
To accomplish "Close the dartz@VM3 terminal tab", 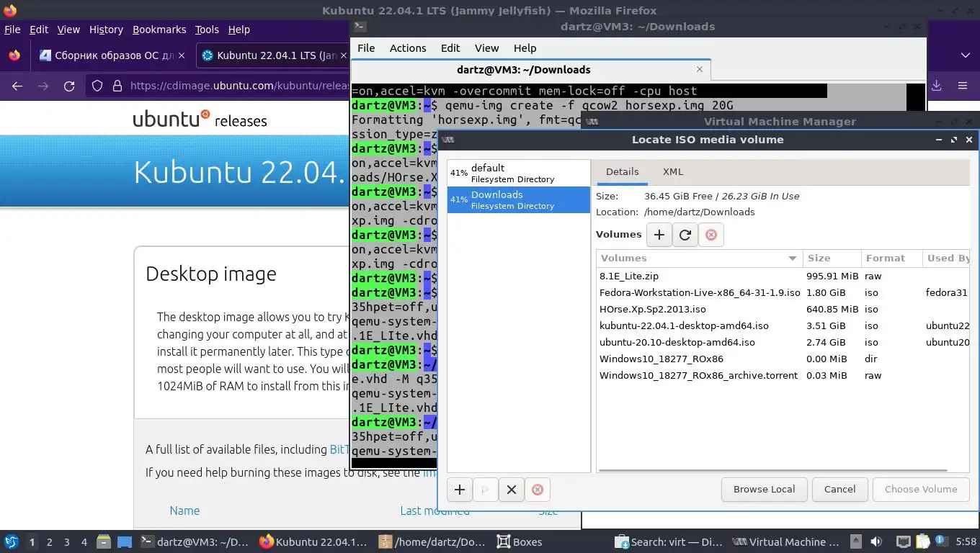I will [700, 69].
